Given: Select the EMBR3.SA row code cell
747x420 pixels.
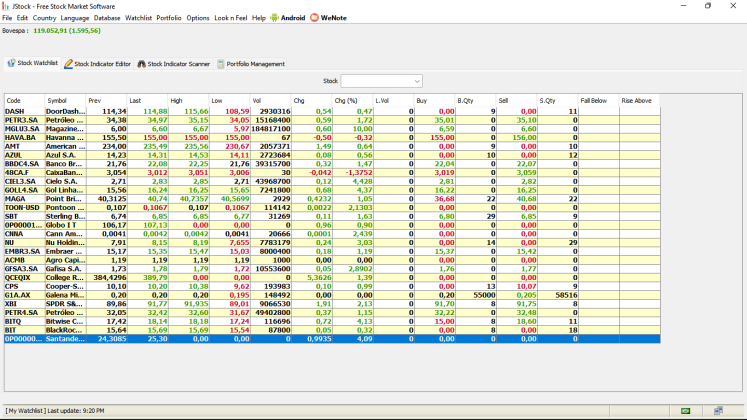Looking at the screenshot, I should click(25, 251).
